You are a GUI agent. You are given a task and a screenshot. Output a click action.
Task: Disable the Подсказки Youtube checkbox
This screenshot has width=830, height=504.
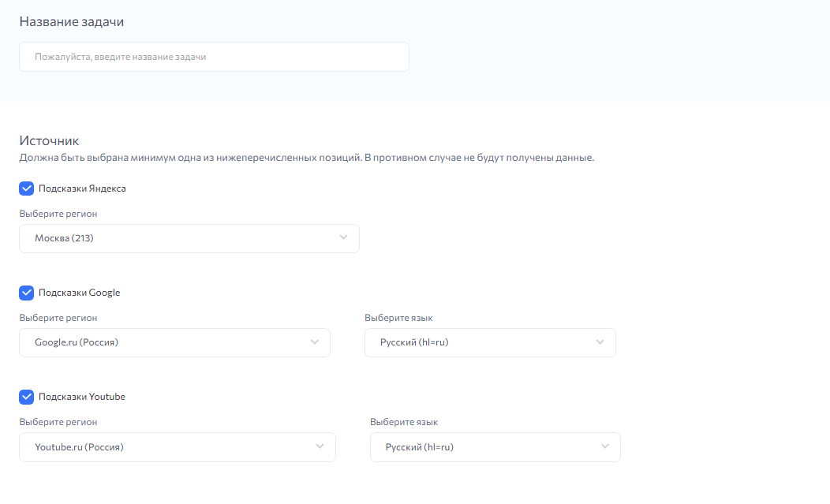click(27, 397)
